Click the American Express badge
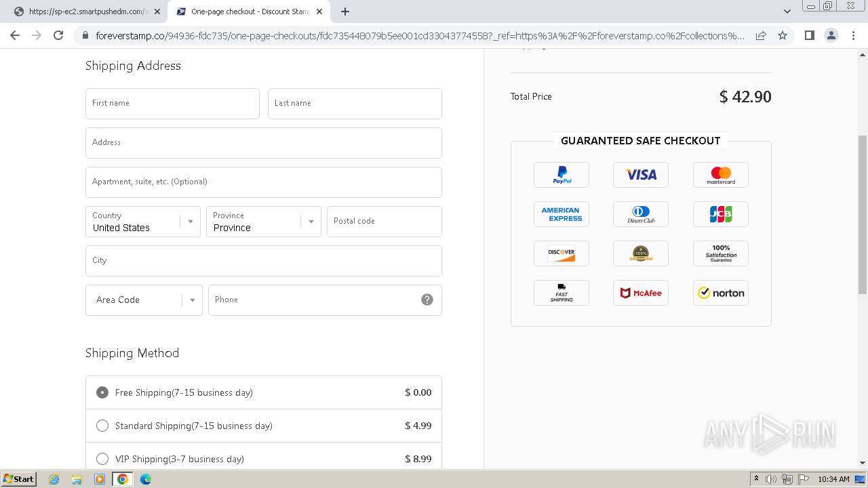This screenshot has height=488, width=868. coord(561,214)
